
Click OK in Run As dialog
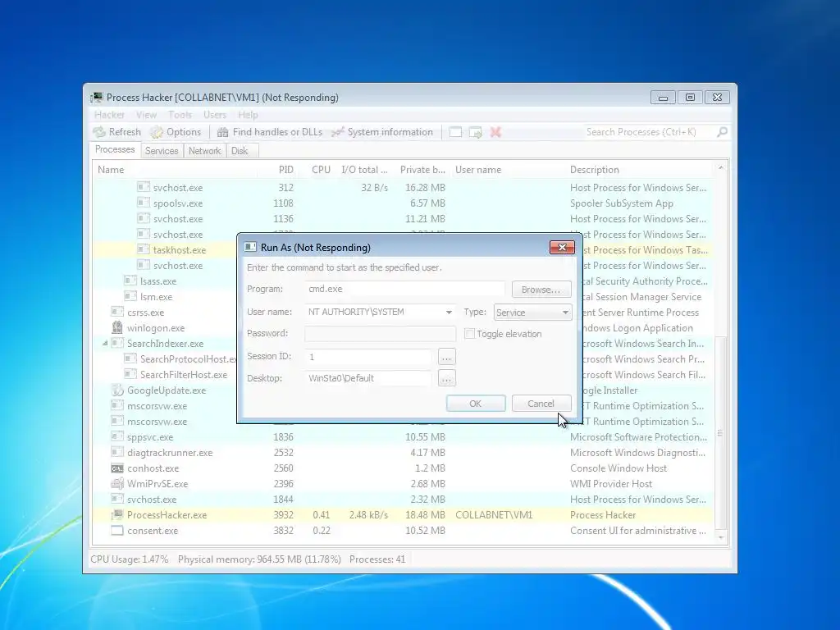[476, 404]
